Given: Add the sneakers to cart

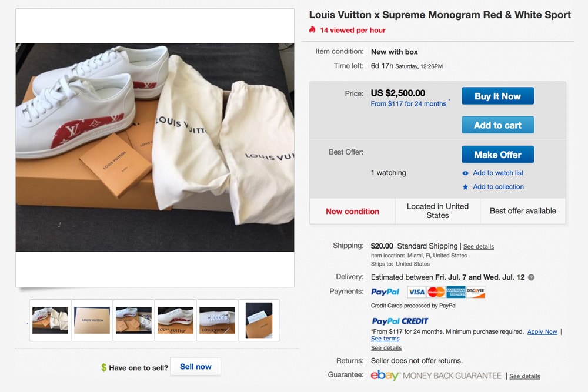Looking at the screenshot, I should click(x=497, y=125).
